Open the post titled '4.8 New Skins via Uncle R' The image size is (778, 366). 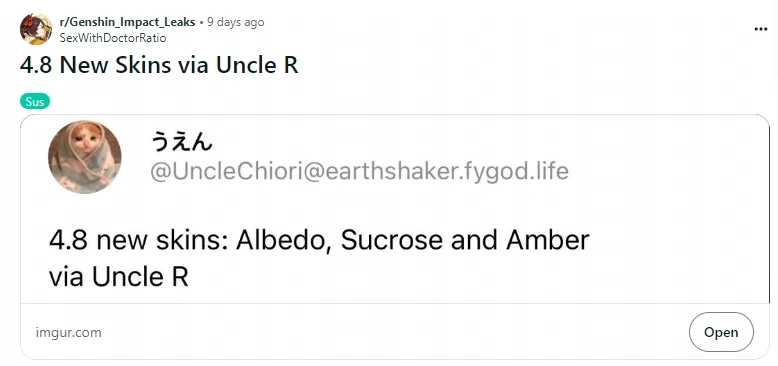(x=159, y=65)
